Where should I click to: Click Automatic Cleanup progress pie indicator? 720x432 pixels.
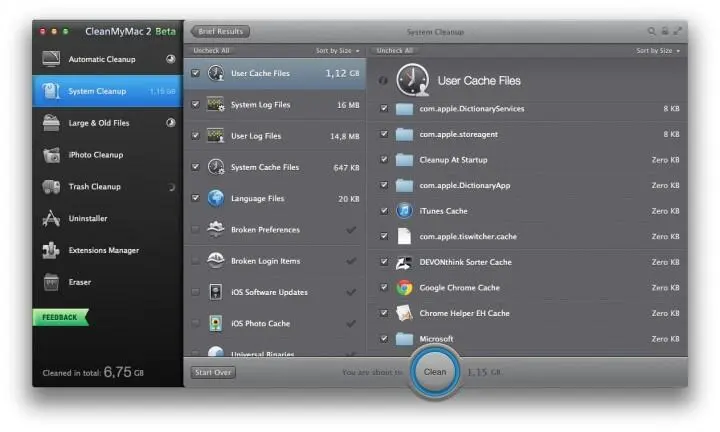pos(171,59)
